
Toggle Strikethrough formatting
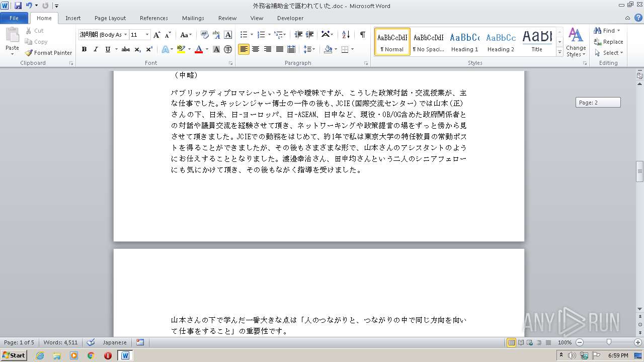click(x=126, y=49)
